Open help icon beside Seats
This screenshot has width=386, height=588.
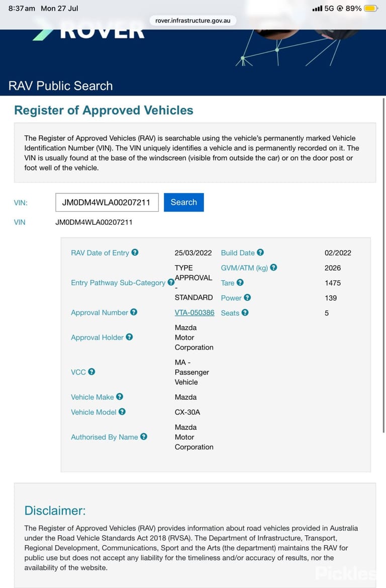245,312
